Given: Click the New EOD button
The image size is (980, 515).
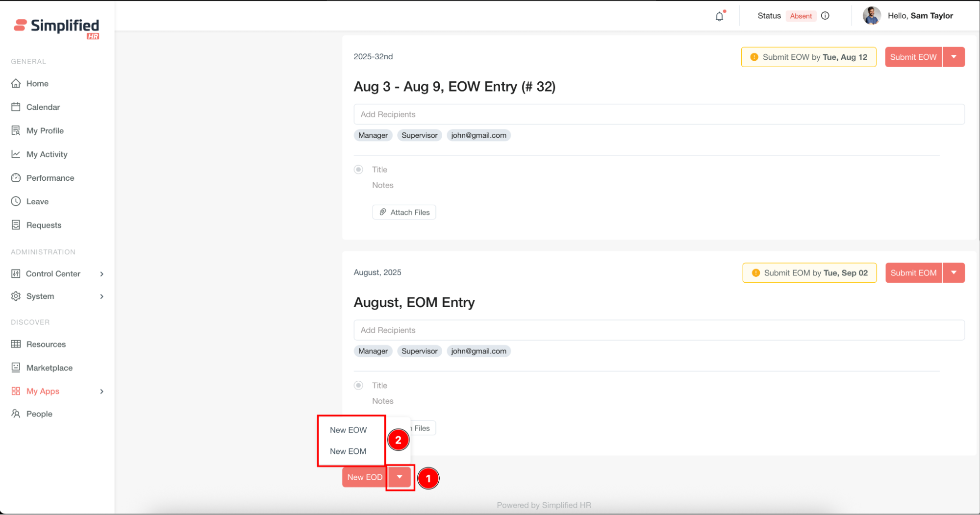Looking at the screenshot, I should tap(365, 477).
